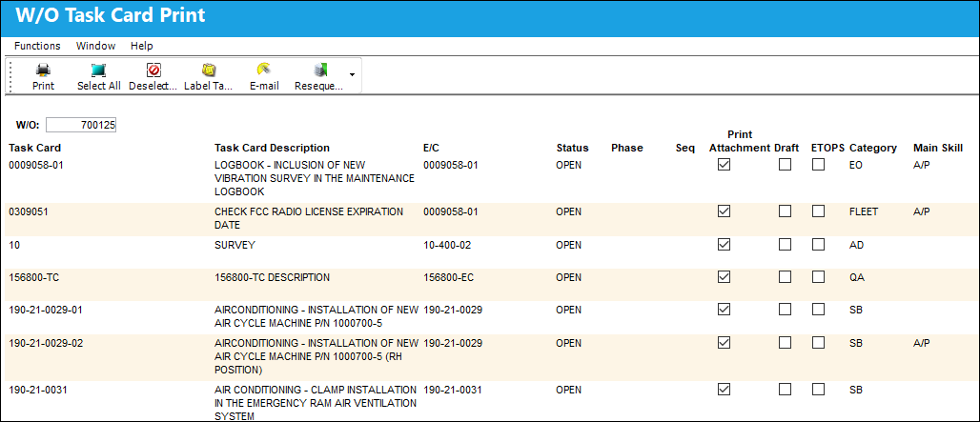Click CHECK FCC RADIO LICENSE EXPIRATION description
The height and width of the screenshot is (422, 980).
[x=309, y=218]
